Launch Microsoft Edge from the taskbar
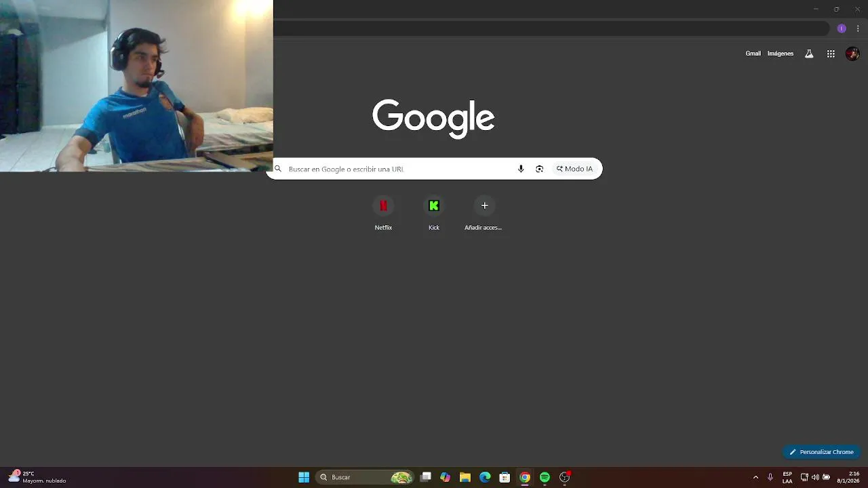868x488 pixels. (485, 477)
